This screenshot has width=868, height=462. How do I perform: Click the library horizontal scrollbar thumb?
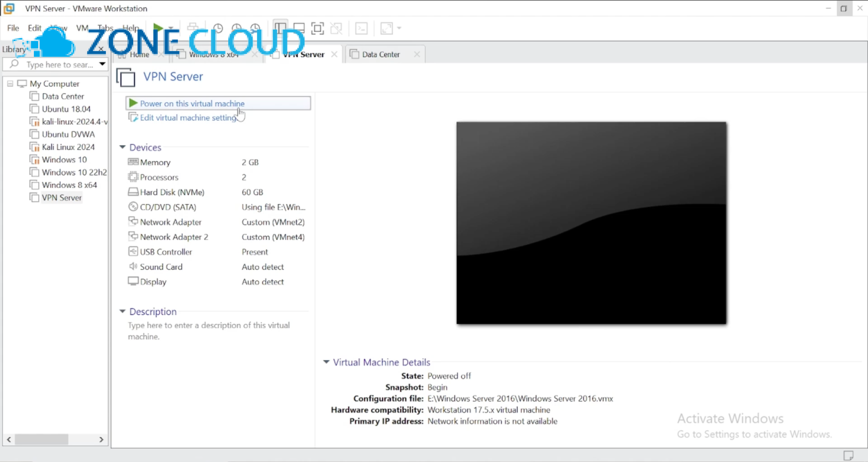point(41,440)
